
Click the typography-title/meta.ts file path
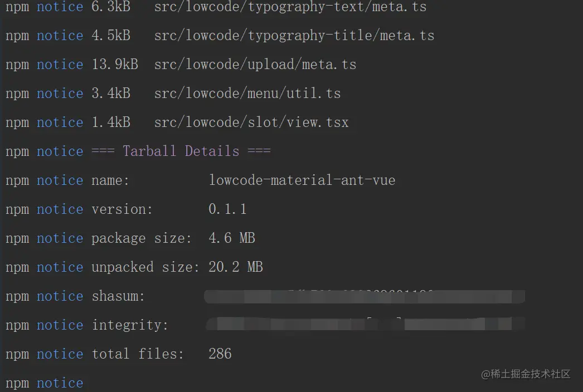[294, 36]
